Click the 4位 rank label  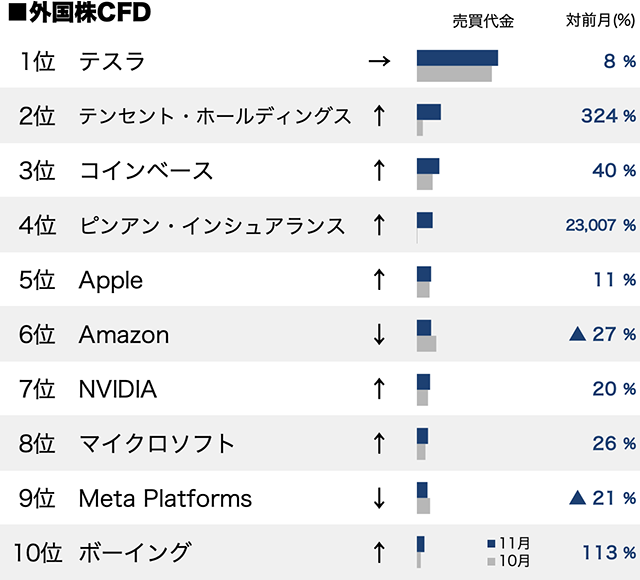pyautogui.click(x=38, y=225)
